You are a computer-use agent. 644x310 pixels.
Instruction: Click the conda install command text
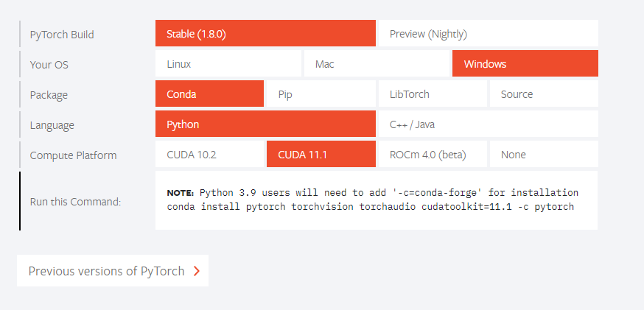click(x=370, y=207)
